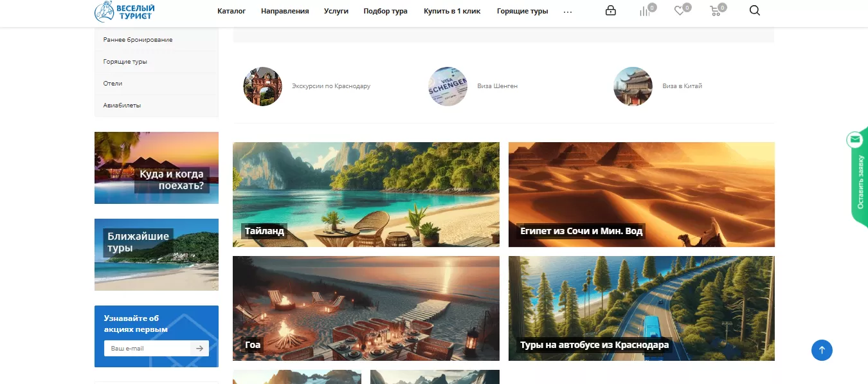Click the Веселый Турист logo
Viewport: 868px width, 384px height.
[124, 11]
